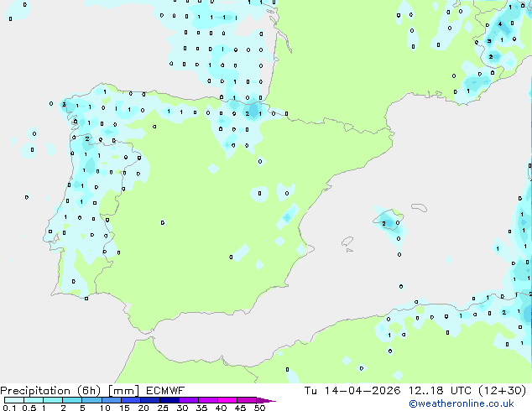The height and width of the screenshot is (411, 532).
Task: Click the legend value label '50'
Action: tap(260, 408)
